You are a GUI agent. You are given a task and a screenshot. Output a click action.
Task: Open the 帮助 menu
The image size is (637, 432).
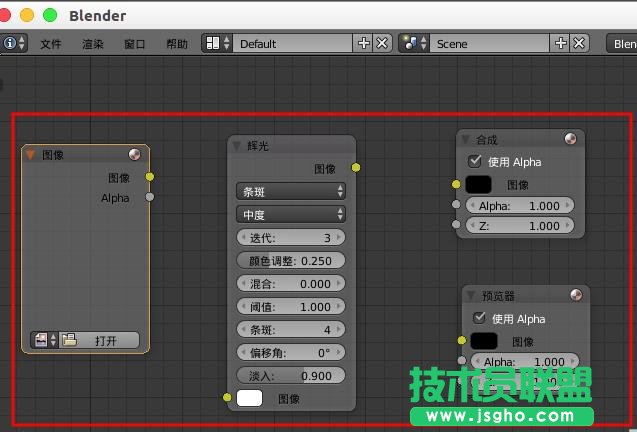177,44
